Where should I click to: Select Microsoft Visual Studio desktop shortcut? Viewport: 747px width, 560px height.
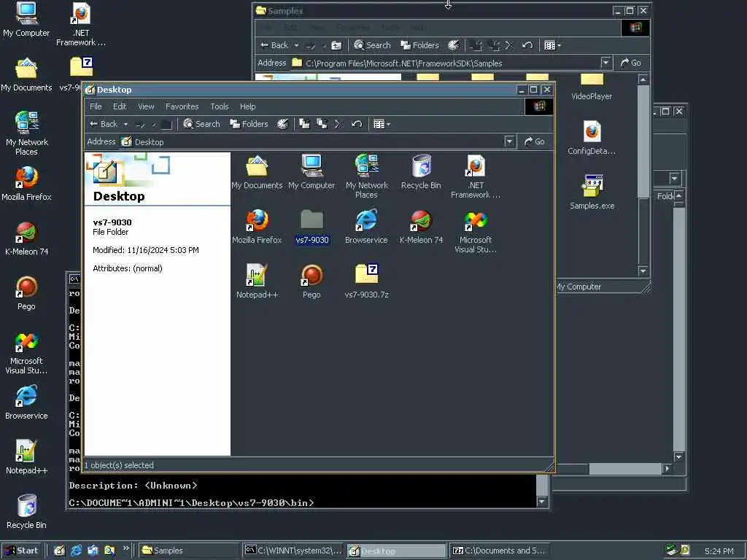tap(27, 353)
